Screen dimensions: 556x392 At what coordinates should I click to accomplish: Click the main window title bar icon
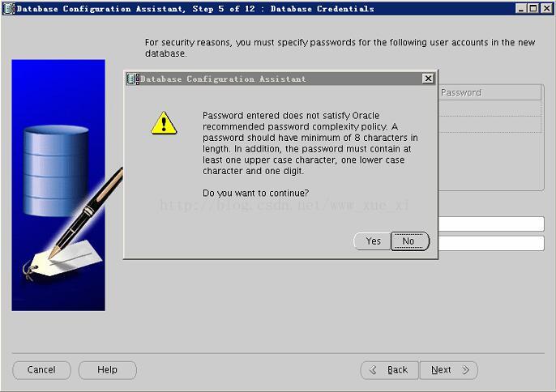(9, 9)
